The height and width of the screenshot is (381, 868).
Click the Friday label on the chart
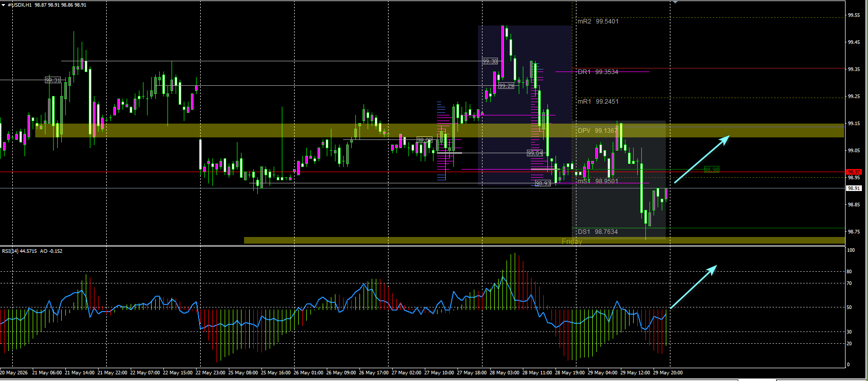tap(572, 241)
